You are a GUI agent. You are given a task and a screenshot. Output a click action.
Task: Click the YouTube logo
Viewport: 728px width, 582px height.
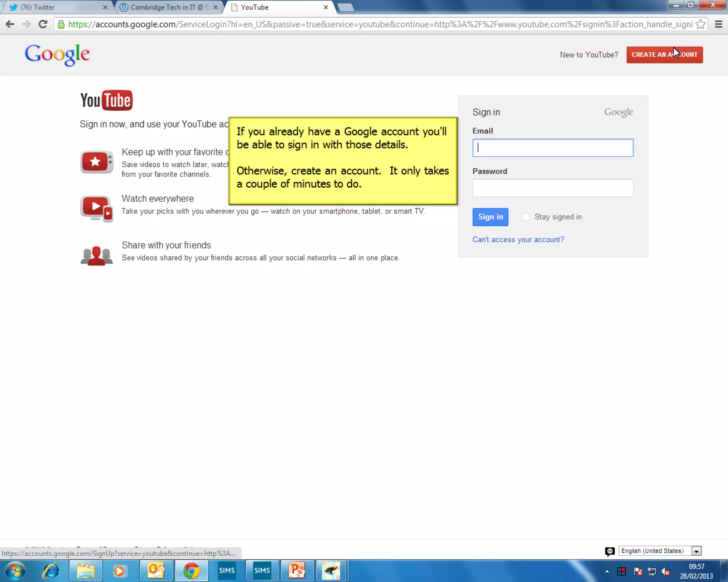click(106, 100)
